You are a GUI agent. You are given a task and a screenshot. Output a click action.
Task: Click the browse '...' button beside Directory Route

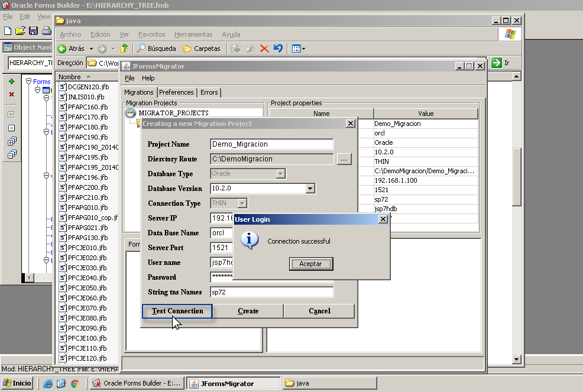coord(344,159)
